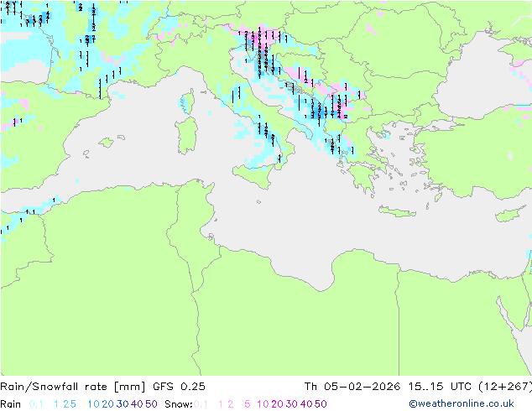532x411 pixels.
Task: Click the weatheronline.co.uk copyright link
Action: point(462,403)
